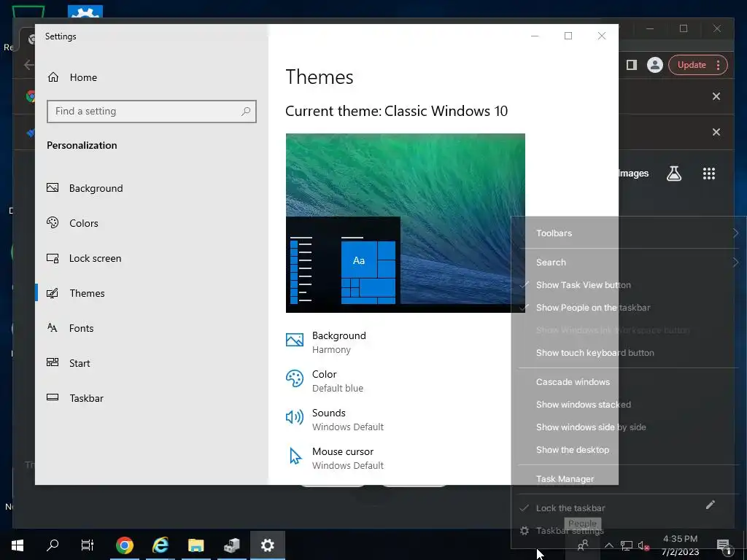Toggle Show touch keyboard button
Viewport: 747px width, 560px height.
click(x=595, y=353)
